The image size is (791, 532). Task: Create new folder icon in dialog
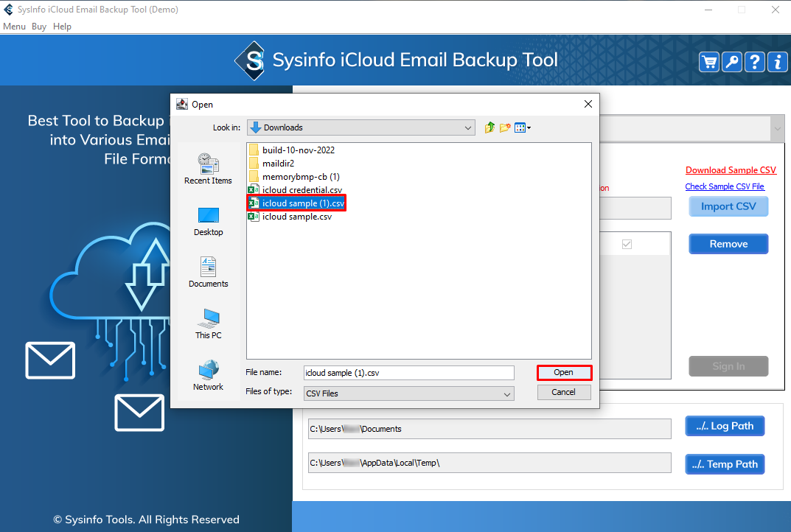(505, 127)
